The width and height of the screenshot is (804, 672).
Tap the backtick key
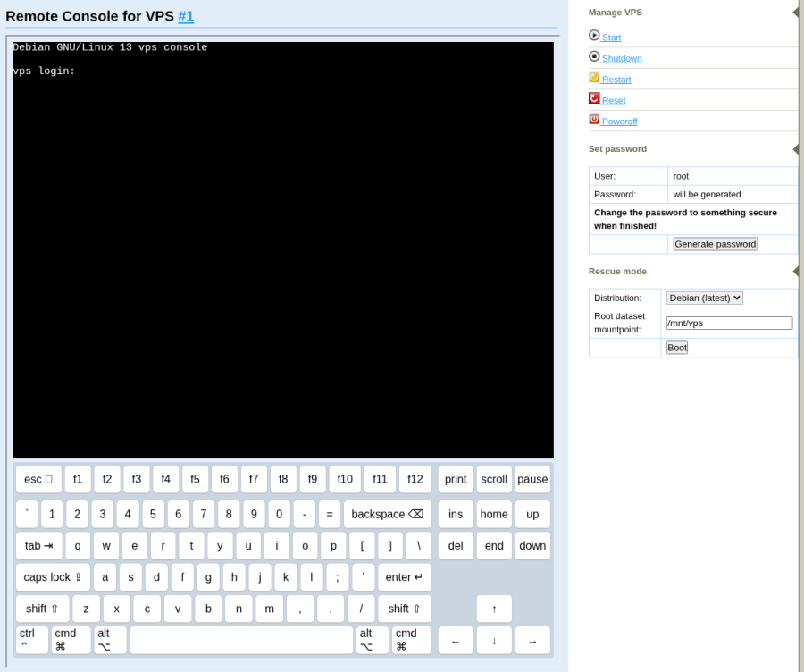[x=27, y=514]
